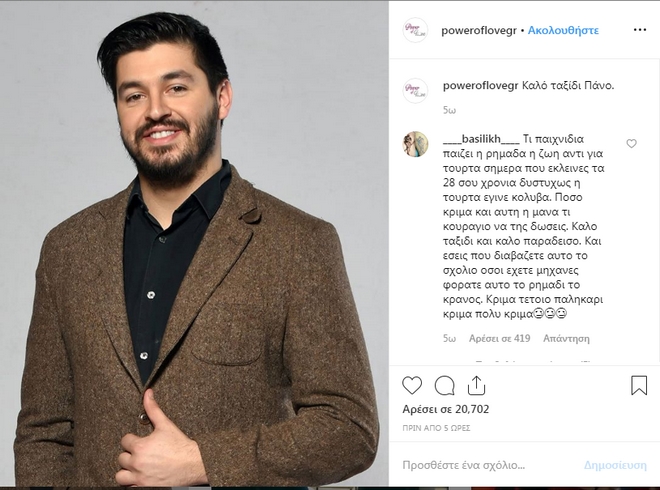Viewport: 660px width, 490px height.
Task: Focus the Προσθέστε ένα σχόλιο comment field
Action: point(488,465)
